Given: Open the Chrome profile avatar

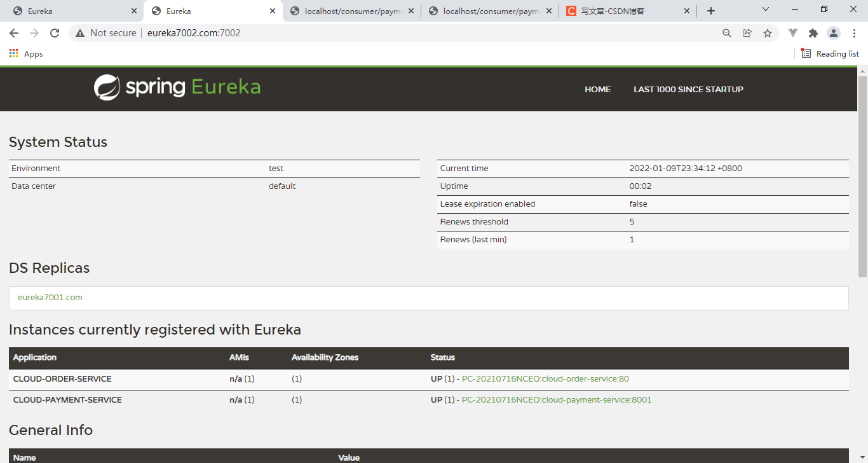Looking at the screenshot, I should tap(834, 33).
